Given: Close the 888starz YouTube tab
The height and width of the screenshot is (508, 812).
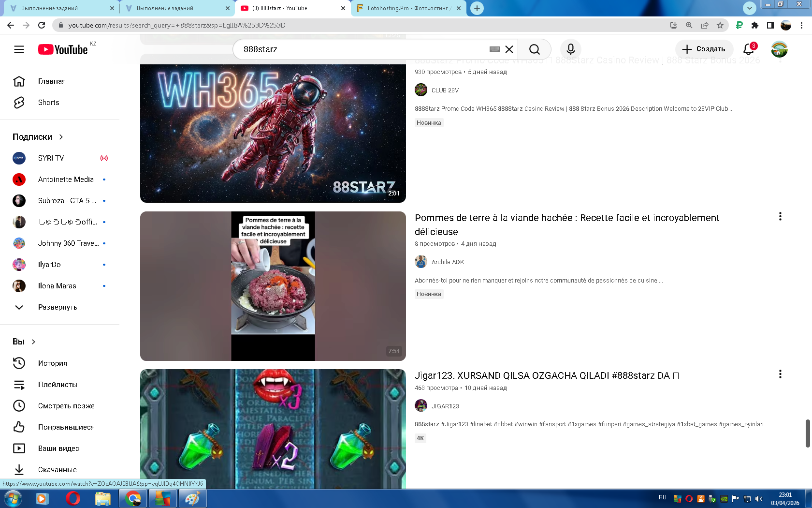Looking at the screenshot, I should [343, 8].
